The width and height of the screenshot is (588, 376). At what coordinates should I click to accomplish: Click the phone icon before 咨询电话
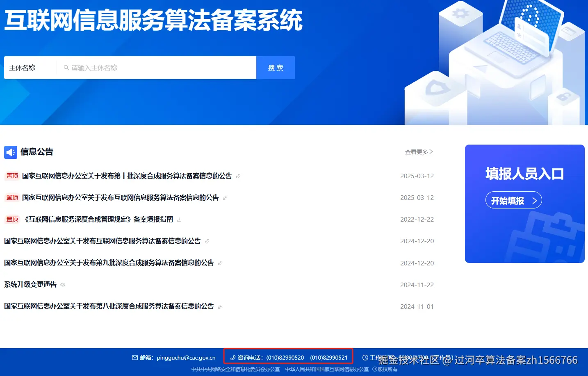click(232, 357)
